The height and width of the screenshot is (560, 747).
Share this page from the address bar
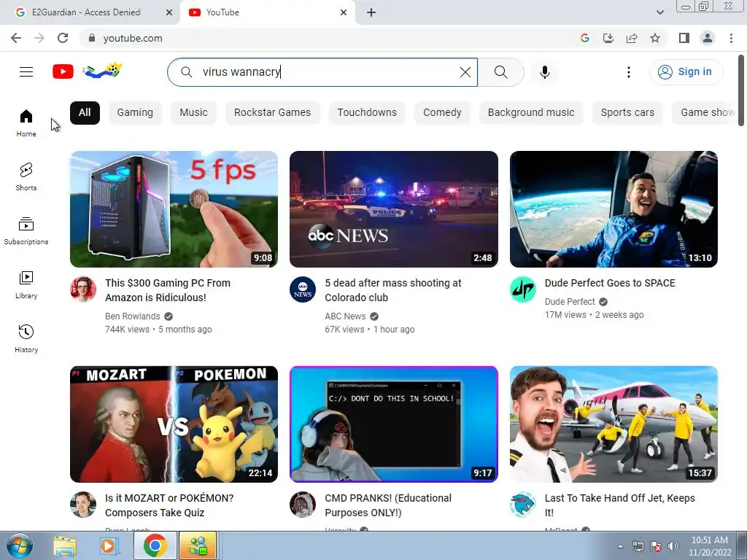pyautogui.click(x=632, y=38)
